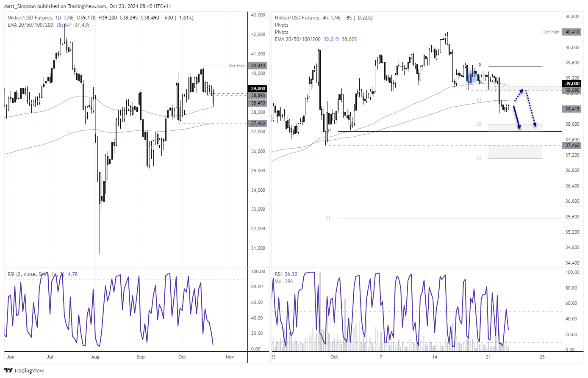The width and height of the screenshot is (588, 378).
Task: Click the Oct label on the 4h time axis
Action: 334,357
